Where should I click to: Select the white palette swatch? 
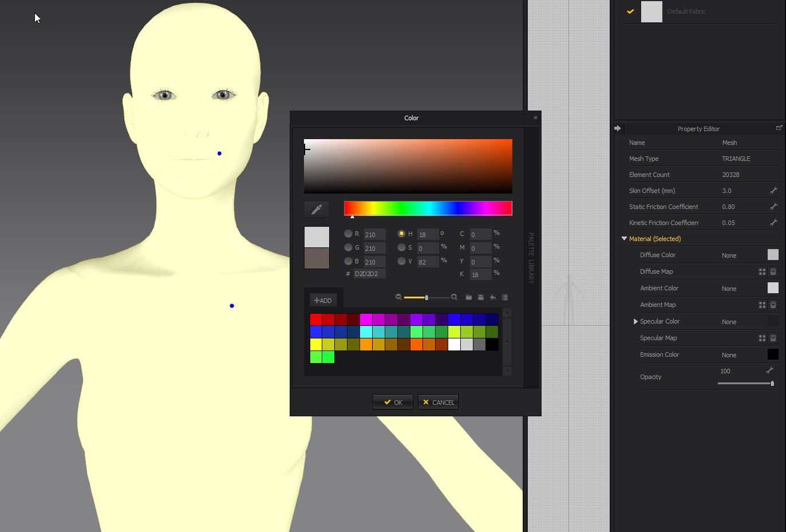[x=454, y=345]
